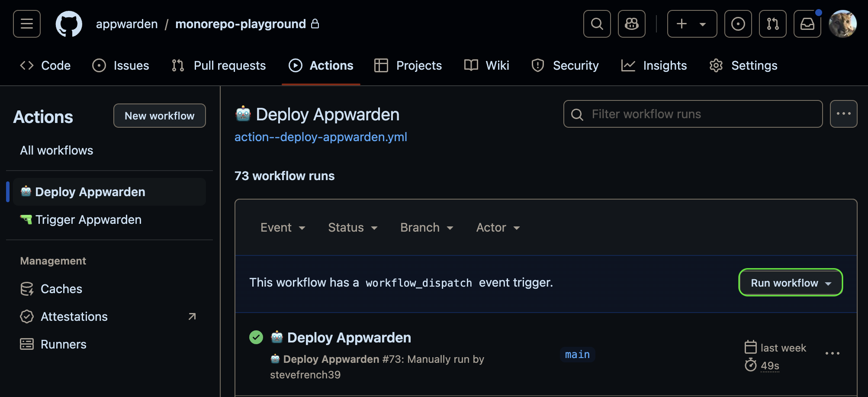
Task: Open the Issues notifications icon in the header
Action: [x=738, y=24]
